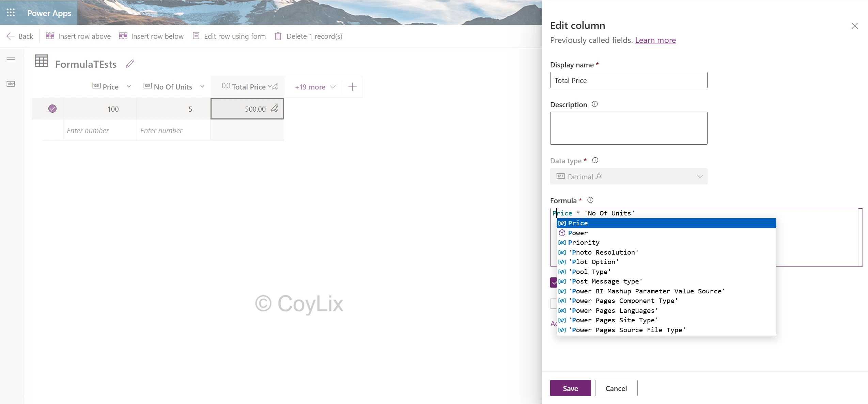Click the Description info icon
This screenshot has width=868, height=404.
click(595, 104)
